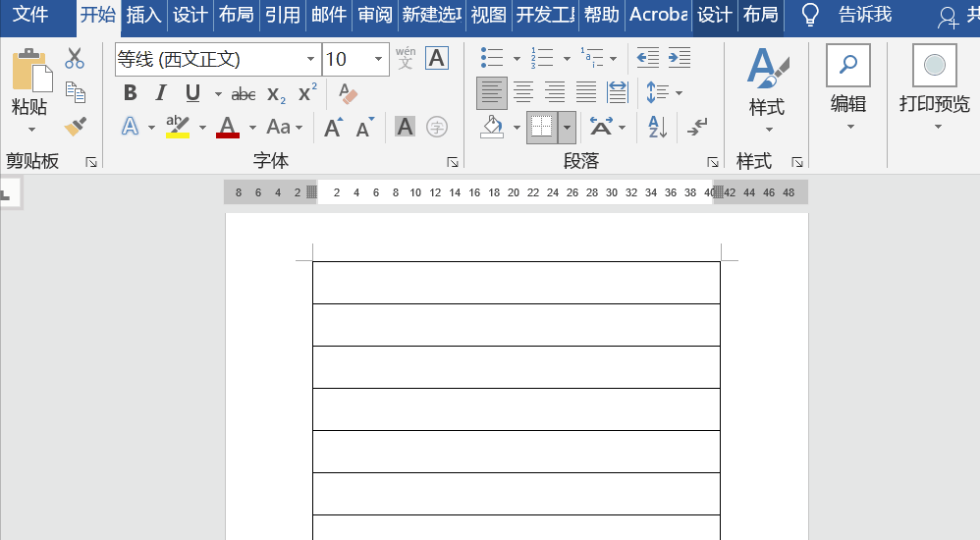Open the 文件 (File) tab

30,15
